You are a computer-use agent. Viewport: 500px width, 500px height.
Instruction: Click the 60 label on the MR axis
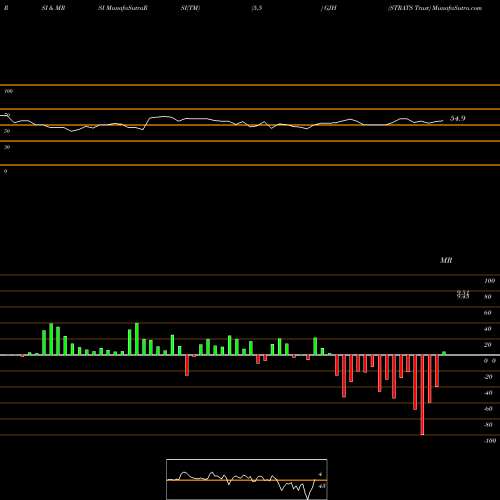(488, 313)
